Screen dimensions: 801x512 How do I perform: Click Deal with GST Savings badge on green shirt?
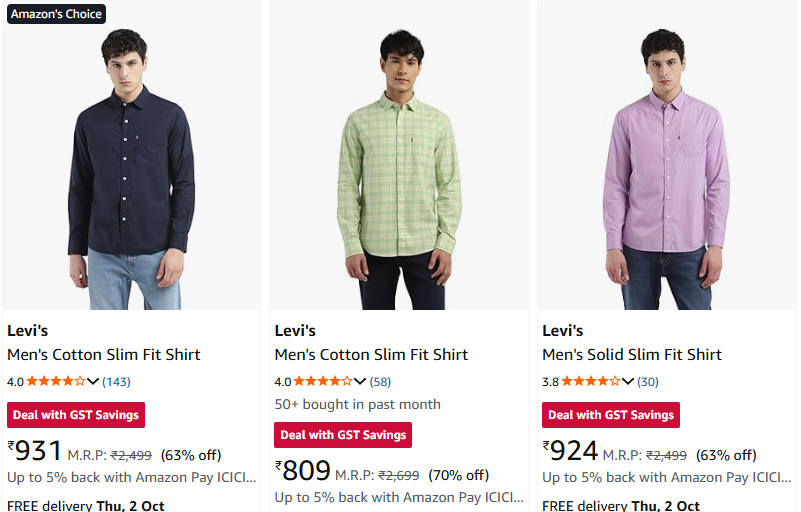(343, 435)
